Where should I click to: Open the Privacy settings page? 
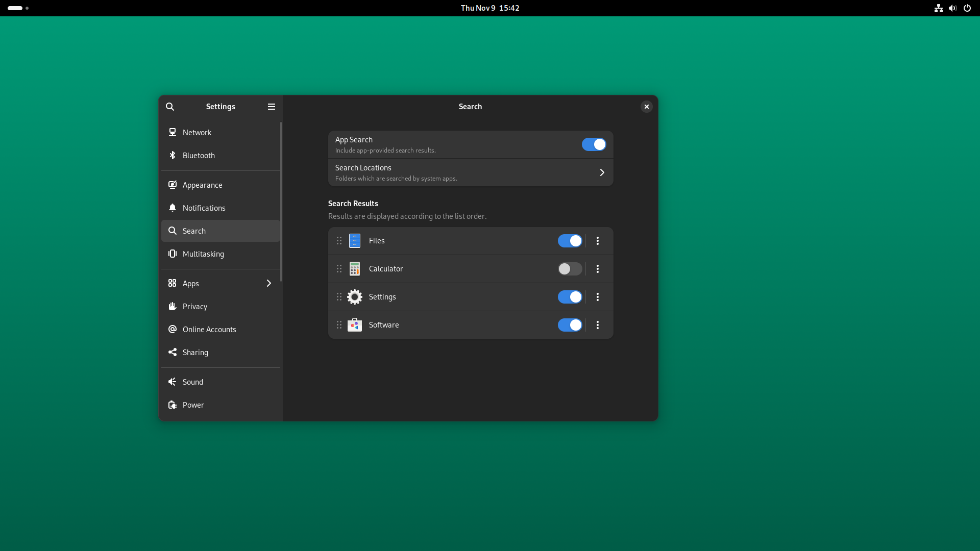pyautogui.click(x=220, y=306)
